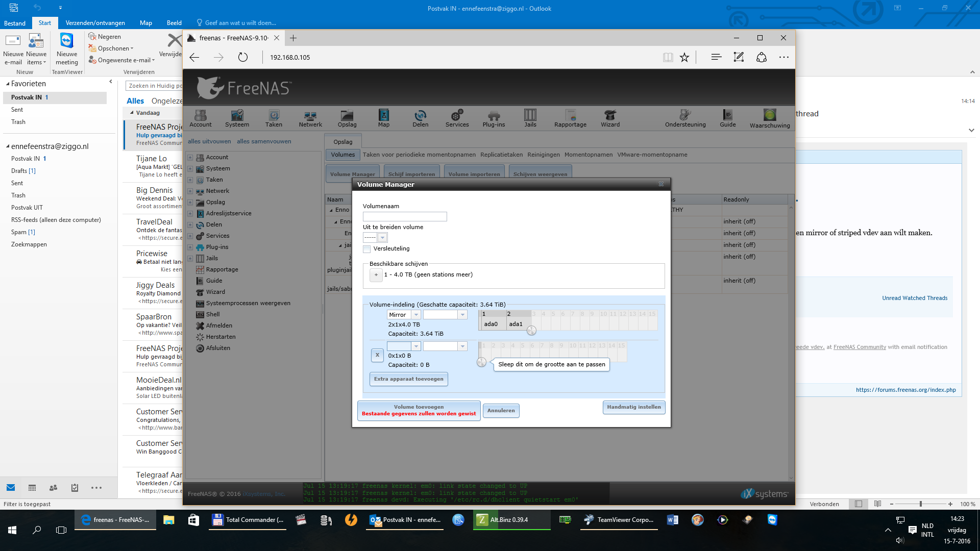The width and height of the screenshot is (980, 551).
Task: Close the Volume Manager dialog
Action: 661,184
